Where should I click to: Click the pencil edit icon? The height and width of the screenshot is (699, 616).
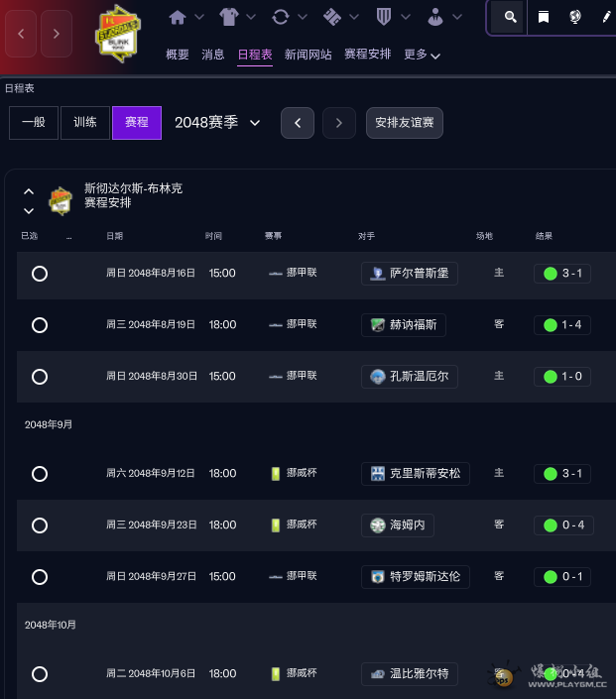(x=606, y=18)
